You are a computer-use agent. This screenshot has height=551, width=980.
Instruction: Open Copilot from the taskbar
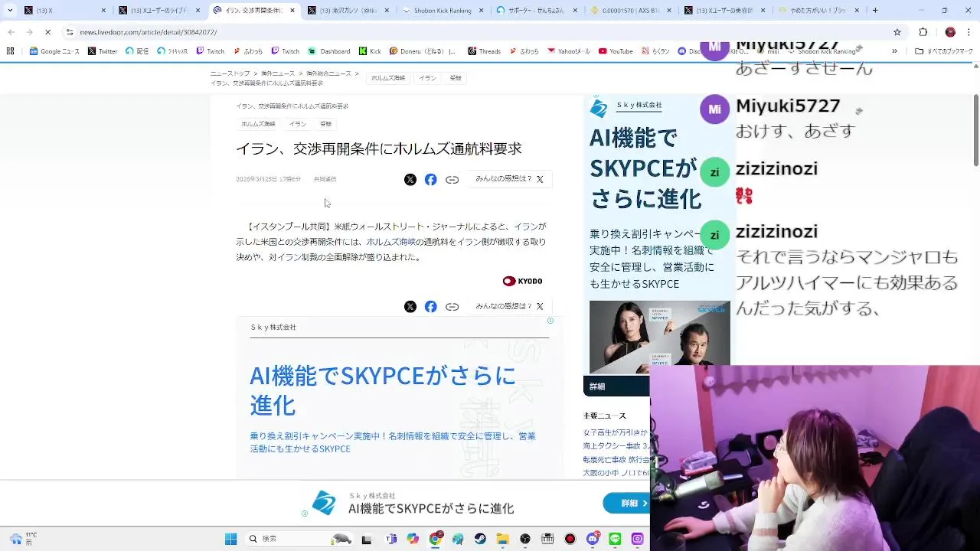tap(413, 539)
